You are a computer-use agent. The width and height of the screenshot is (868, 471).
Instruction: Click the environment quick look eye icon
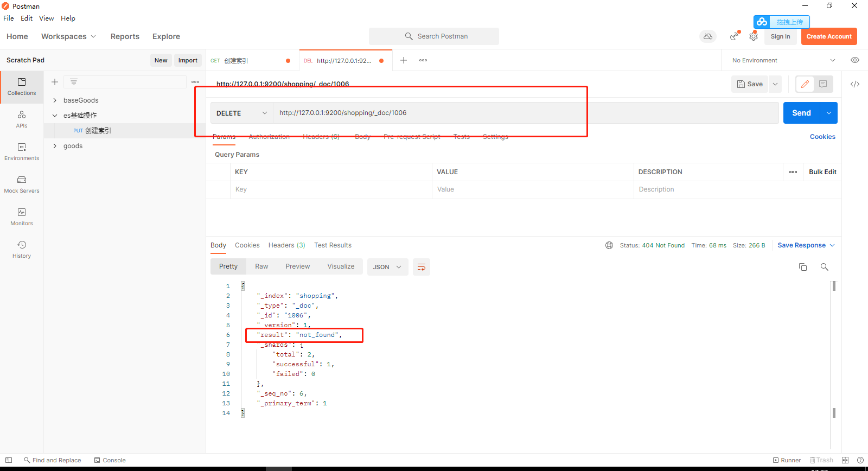[855, 60]
